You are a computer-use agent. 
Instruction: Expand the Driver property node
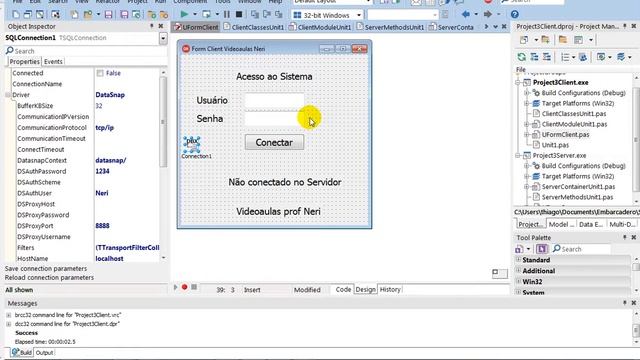tap(8, 95)
